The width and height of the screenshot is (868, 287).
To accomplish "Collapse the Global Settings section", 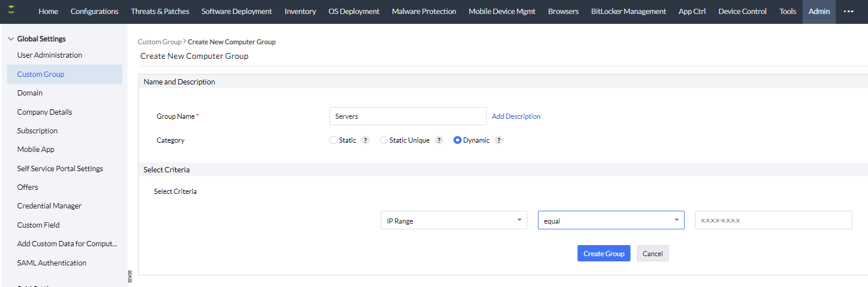I will click(x=11, y=39).
